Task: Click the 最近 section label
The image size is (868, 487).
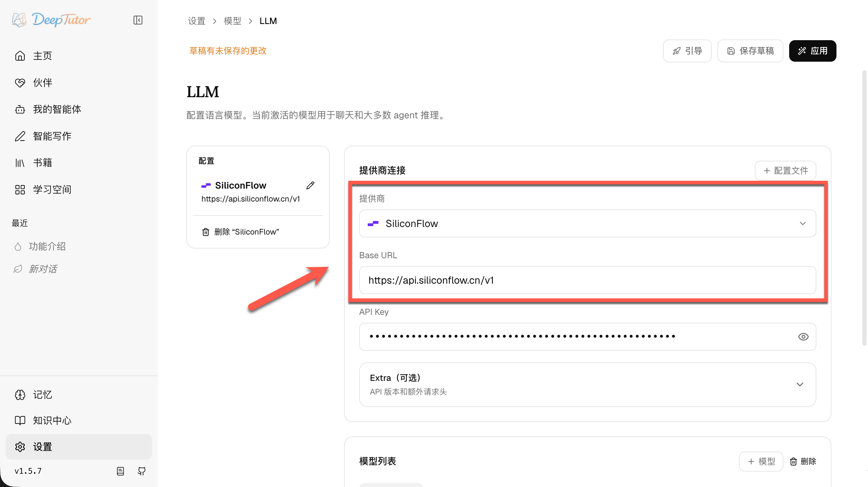Action: coord(20,223)
